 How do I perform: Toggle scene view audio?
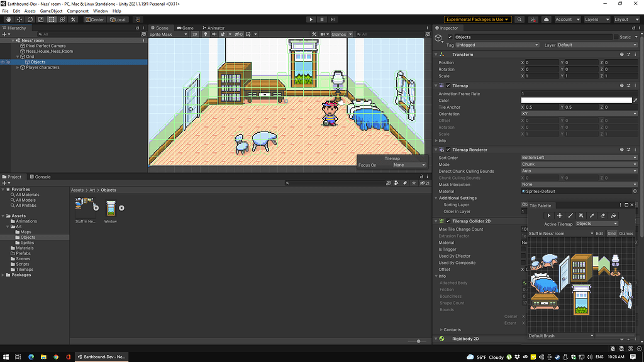pyautogui.click(x=214, y=34)
